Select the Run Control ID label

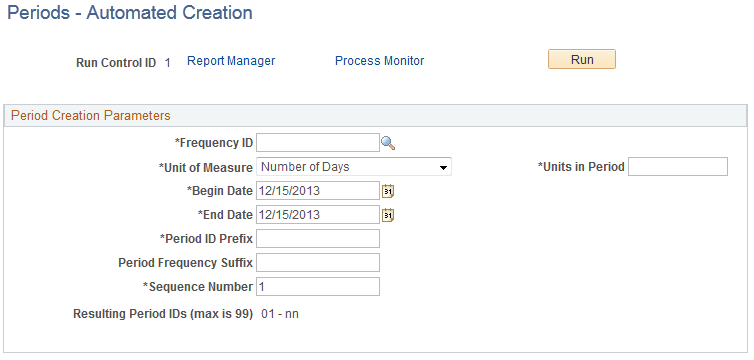click(x=116, y=63)
